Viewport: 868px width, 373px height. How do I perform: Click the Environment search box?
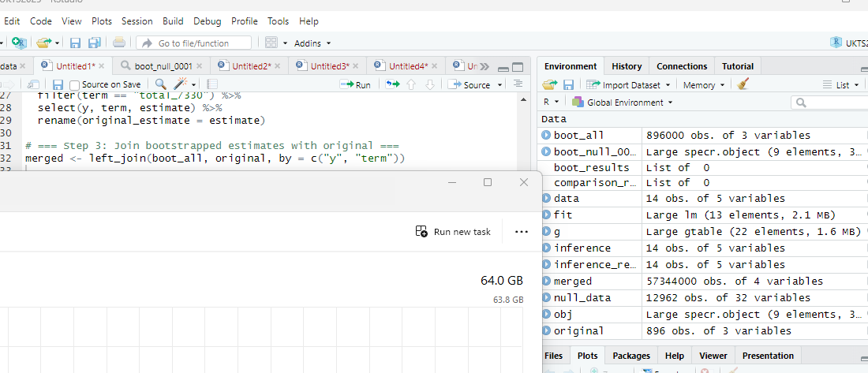(829, 103)
